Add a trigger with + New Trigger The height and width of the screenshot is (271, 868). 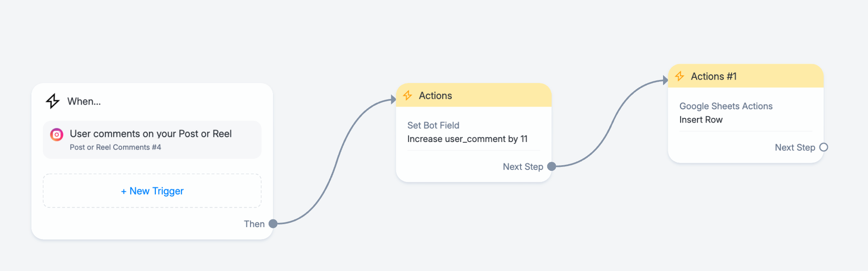coord(152,191)
